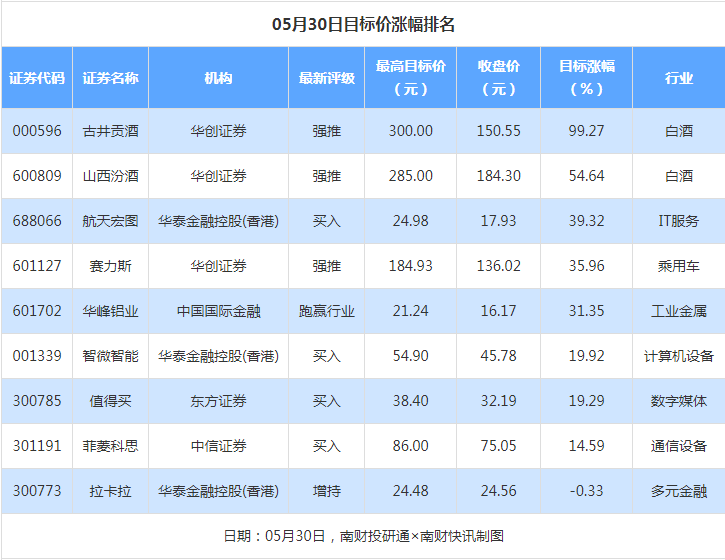Click target price 24.98
Screen dimensions: 725x560
coord(411,221)
